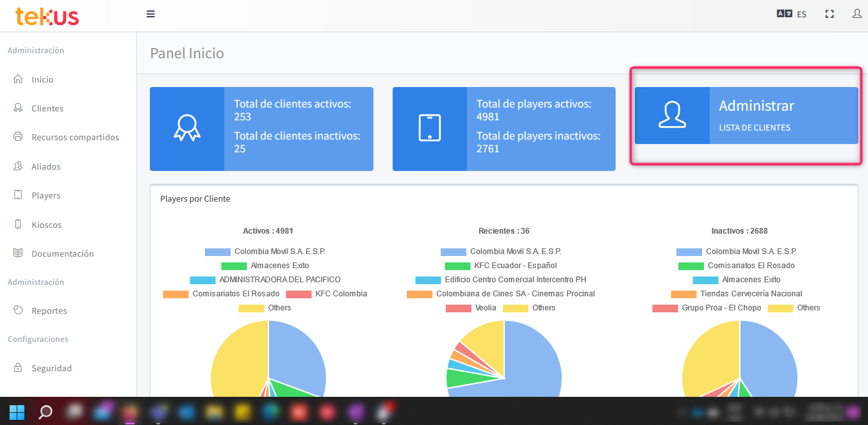
Task: Click the Documentación book icon
Action: click(18, 253)
